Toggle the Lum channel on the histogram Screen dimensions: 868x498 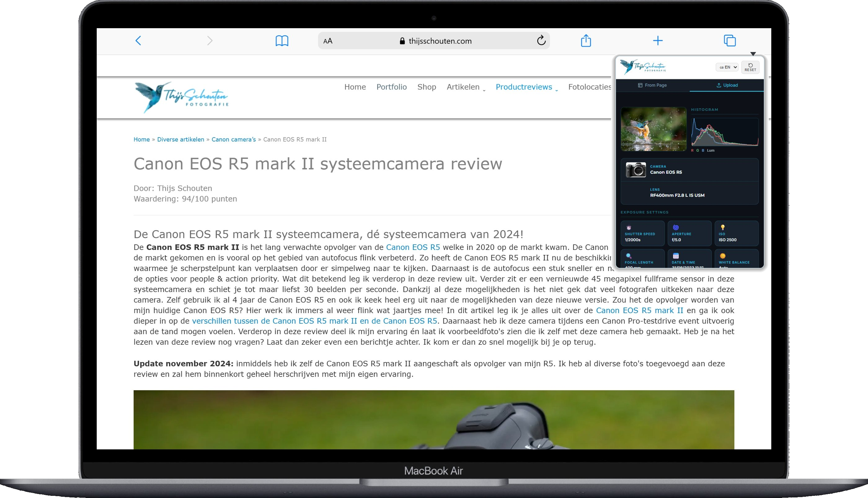tap(711, 151)
